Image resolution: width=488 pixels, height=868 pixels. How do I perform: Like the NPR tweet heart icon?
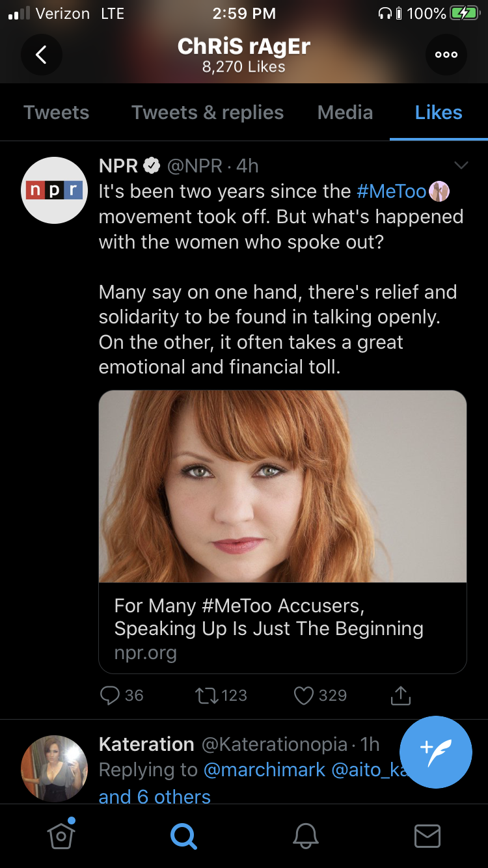(320, 696)
